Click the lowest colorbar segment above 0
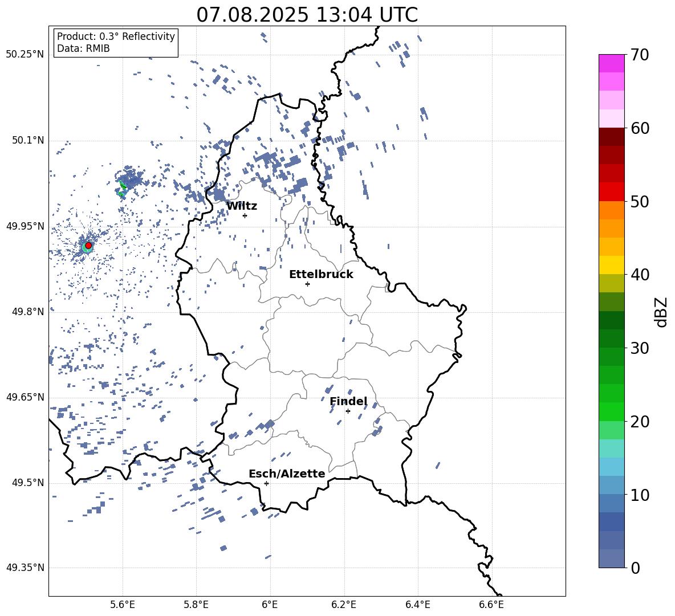Image resolution: width=675 pixels, height=616 pixels. click(x=612, y=558)
